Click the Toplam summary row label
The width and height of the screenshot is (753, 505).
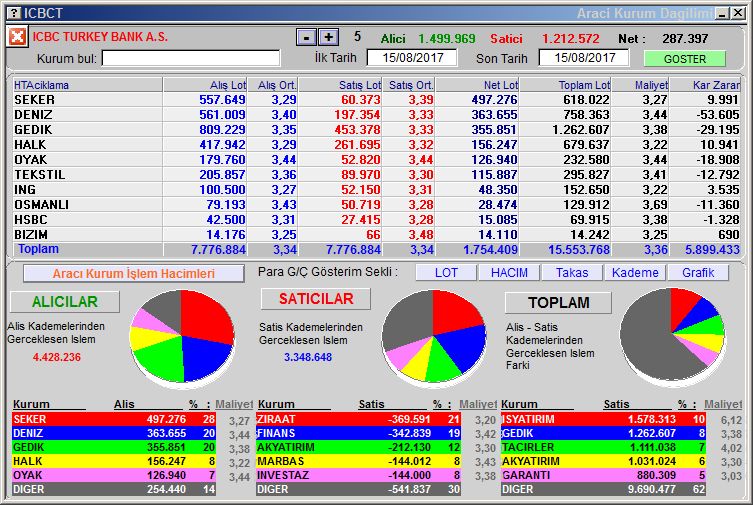(38, 249)
